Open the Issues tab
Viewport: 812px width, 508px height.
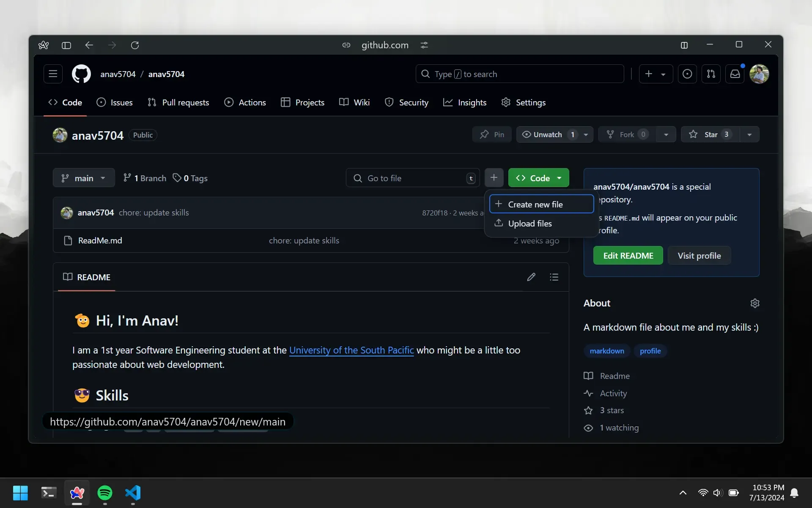click(115, 102)
